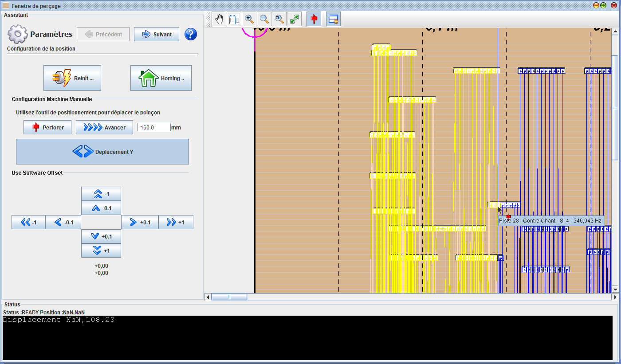Click the up double-arrow -1 offset

pos(101,194)
